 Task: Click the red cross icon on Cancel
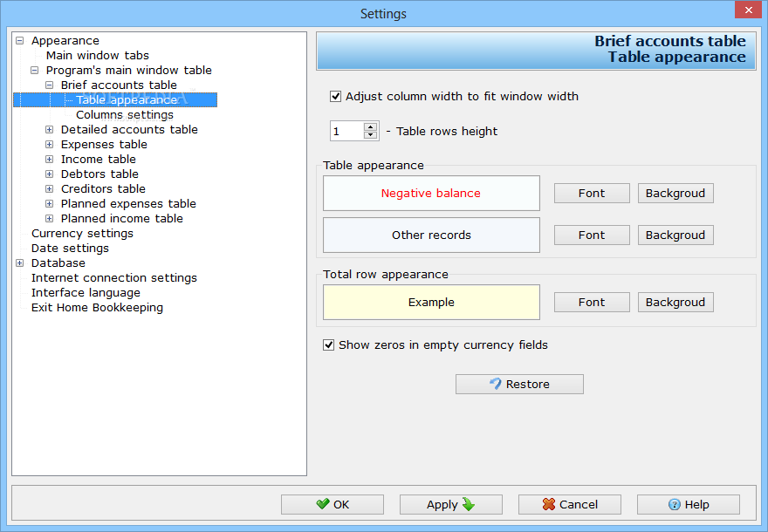click(x=549, y=504)
